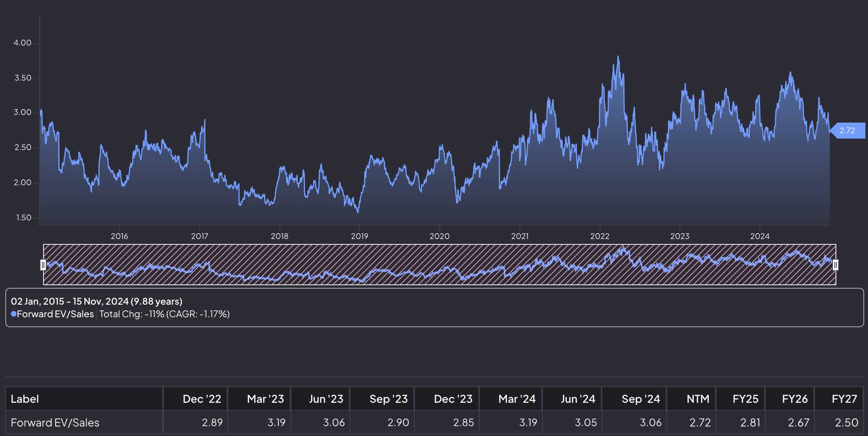Click the Forward EV/Sales row label in table
Screen dimensions: 868x436
point(55,423)
